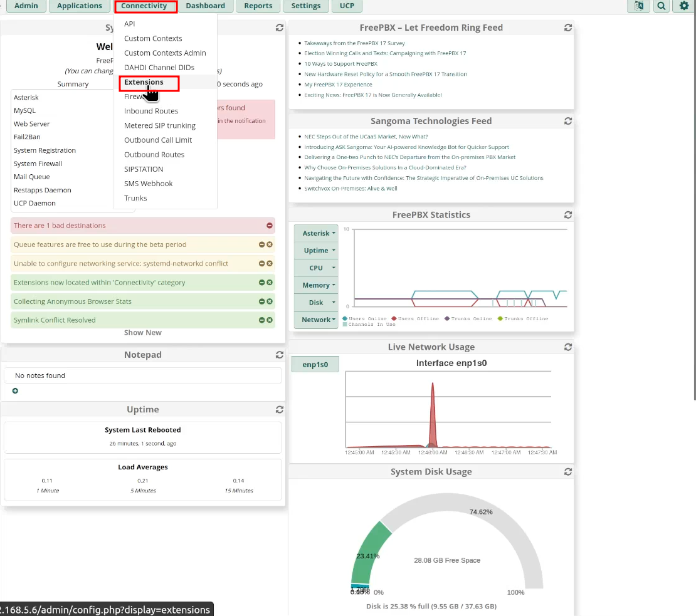
Task: Expand the Memory statistics dropdown
Action: pyautogui.click(x=316, y=285)
